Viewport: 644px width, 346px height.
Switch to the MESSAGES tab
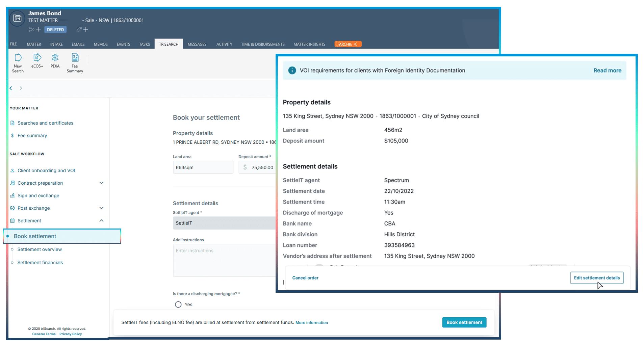197,44
